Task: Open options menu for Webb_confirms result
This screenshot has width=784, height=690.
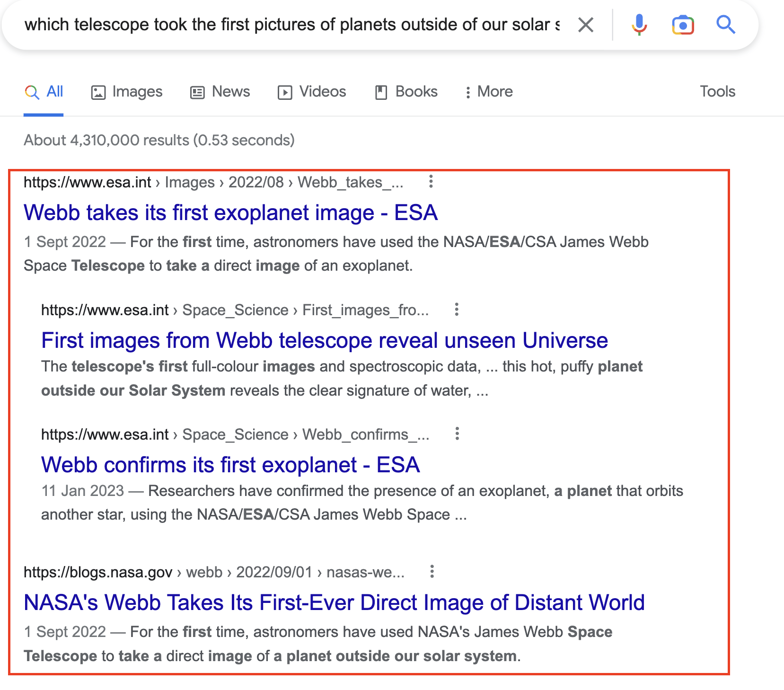Action: click(x=457, y=434)
